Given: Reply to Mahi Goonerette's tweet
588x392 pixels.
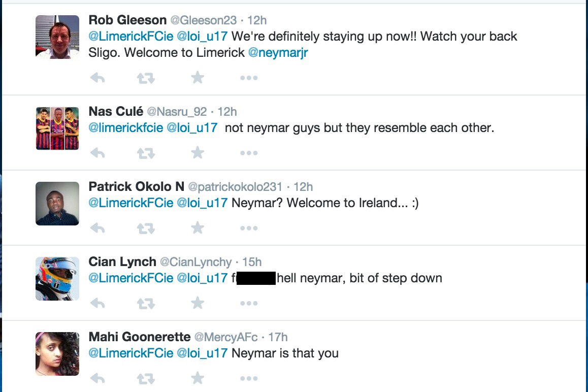Looking at the screenshot, I should tap(97, 378).
